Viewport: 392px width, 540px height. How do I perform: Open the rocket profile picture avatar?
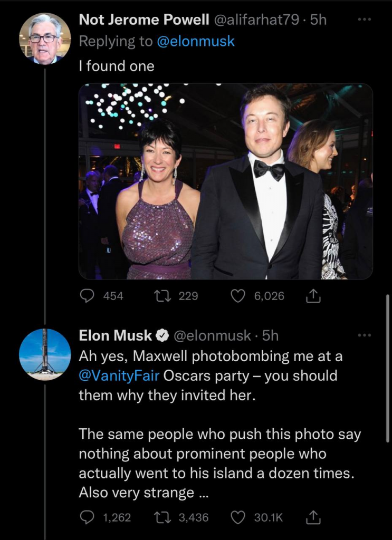click(45, 354)
